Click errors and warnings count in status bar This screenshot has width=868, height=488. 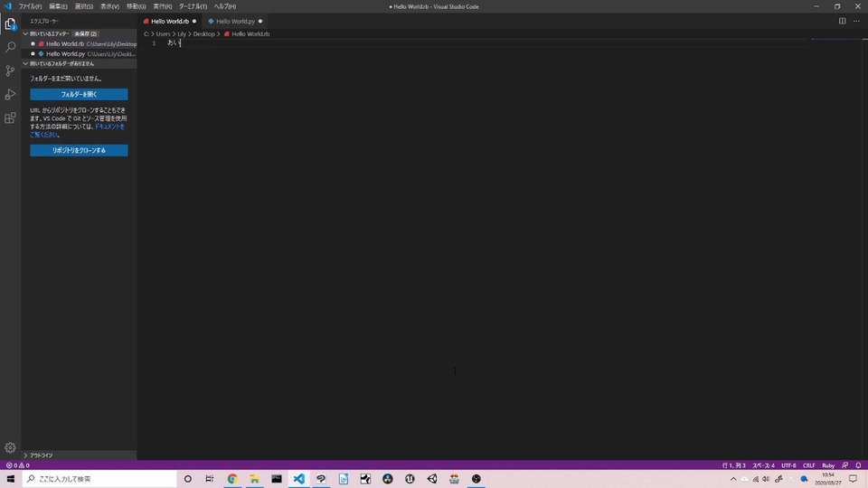pos(17,465)
